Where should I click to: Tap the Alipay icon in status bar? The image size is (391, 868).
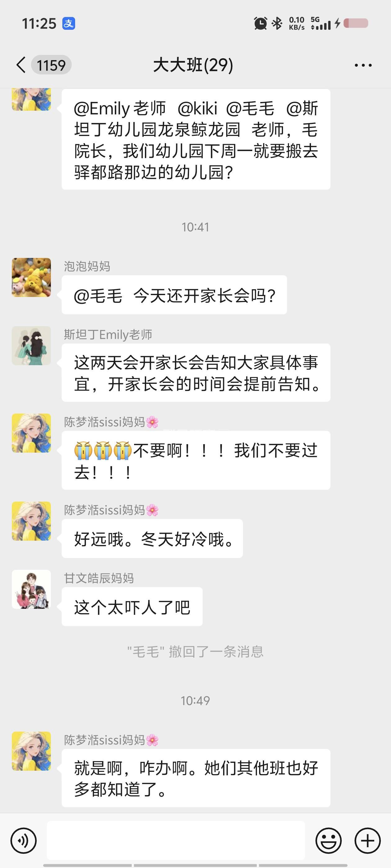pos(69,24)
